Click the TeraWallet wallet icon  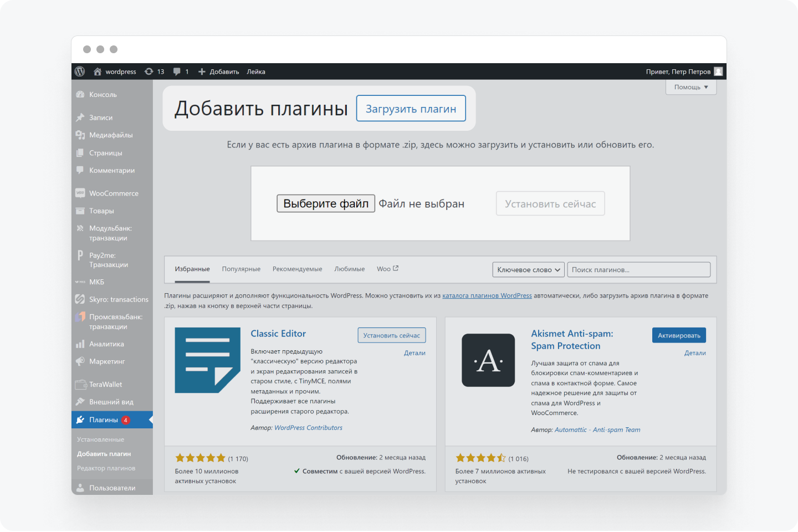pyautogui.click(x=81, y=385)
